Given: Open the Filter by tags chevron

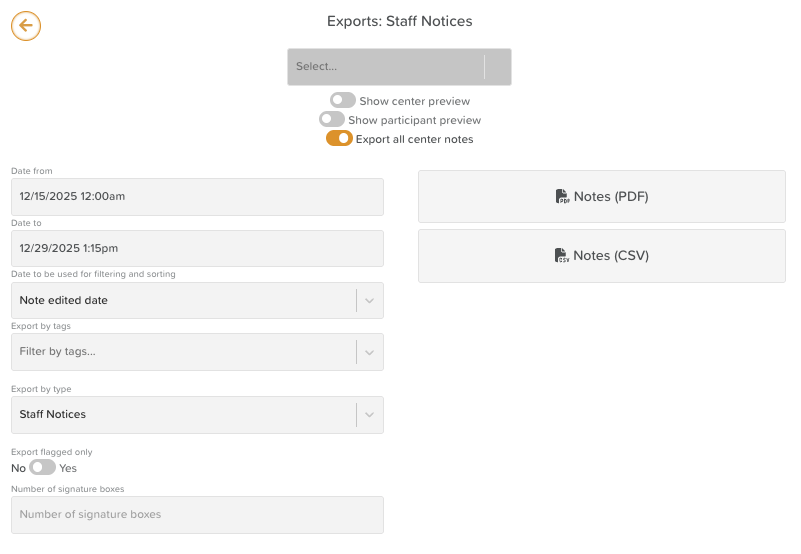Looking at the screenshot, I should click(369, 352).
